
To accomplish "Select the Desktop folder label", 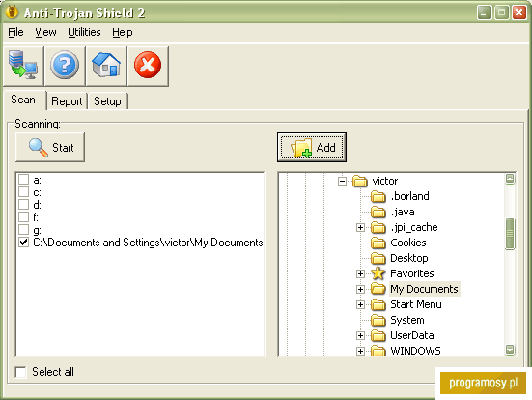I will pos(409,258).
